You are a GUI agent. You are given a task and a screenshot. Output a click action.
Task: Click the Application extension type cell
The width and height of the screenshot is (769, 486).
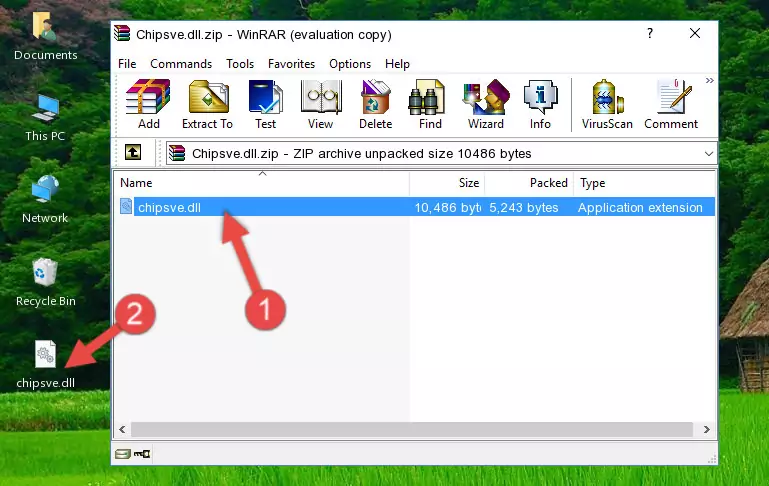pyautogui.click(x=640, y=207)
